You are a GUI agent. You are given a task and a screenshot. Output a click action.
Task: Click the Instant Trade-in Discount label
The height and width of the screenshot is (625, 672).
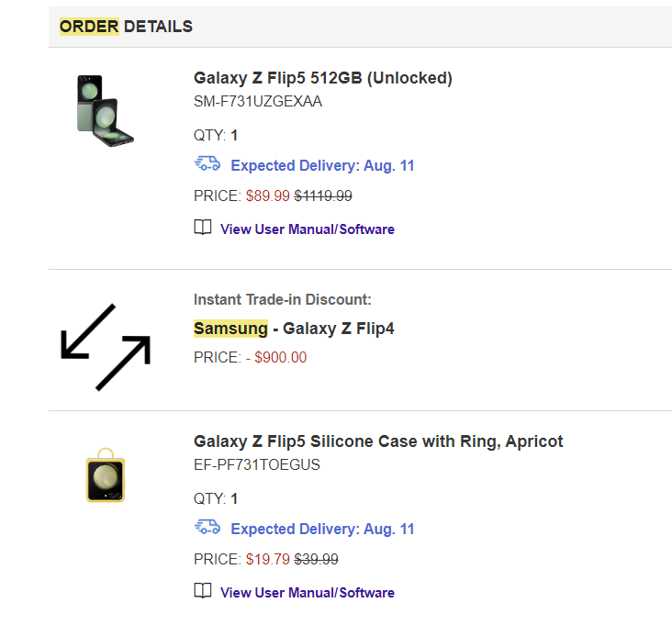click(x=283, y=299)
